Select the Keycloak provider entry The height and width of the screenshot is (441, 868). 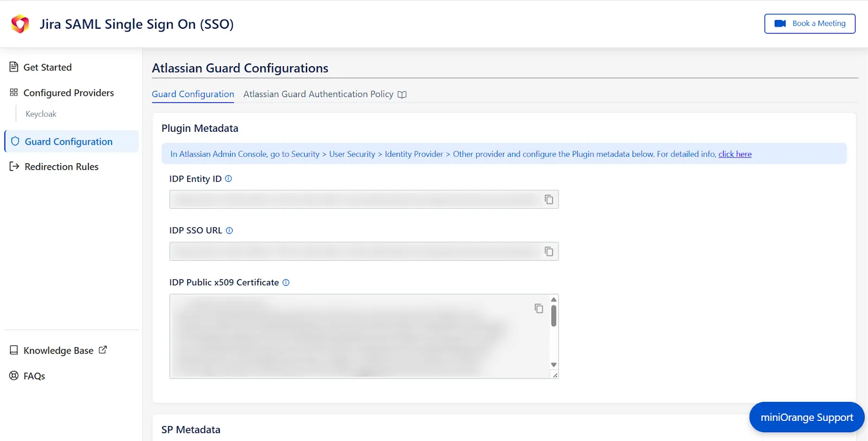[41, 114]
